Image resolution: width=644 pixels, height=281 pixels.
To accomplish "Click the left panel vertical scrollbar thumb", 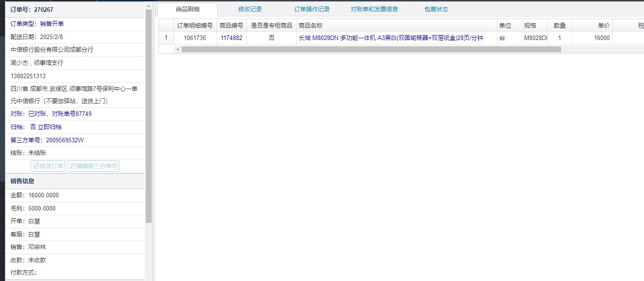I will 148,116.
